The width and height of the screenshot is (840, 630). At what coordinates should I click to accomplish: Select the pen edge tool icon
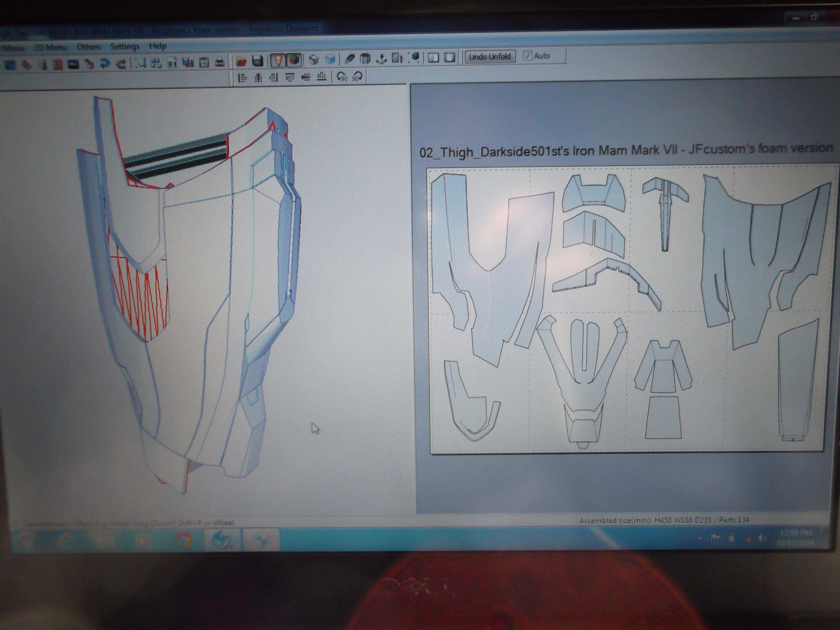tap(350, 59)
